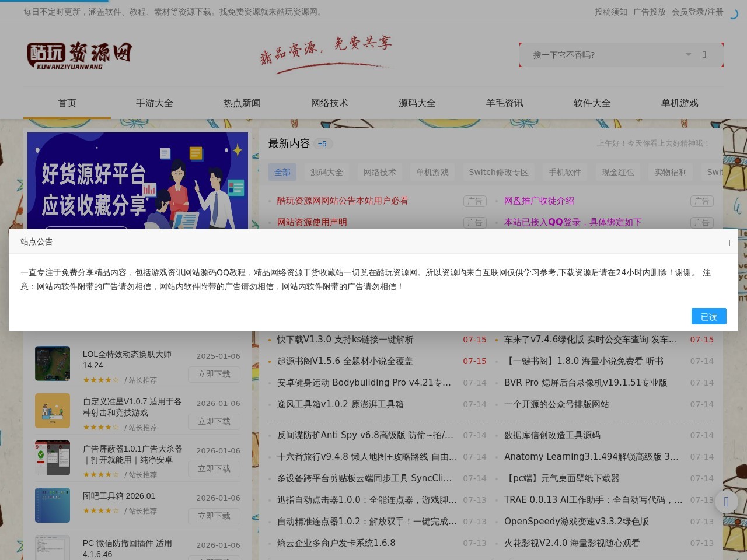Click the +5 new content badge

pos(323,143)
